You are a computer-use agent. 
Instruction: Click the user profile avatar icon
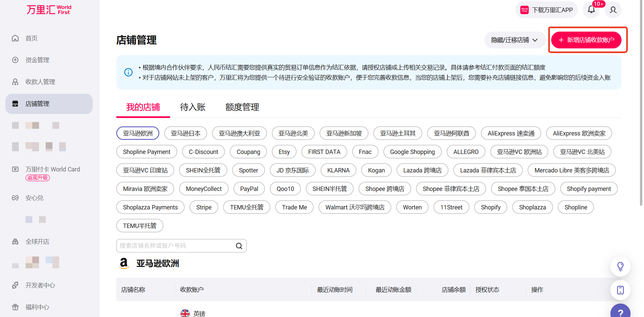tap(613, 10)
